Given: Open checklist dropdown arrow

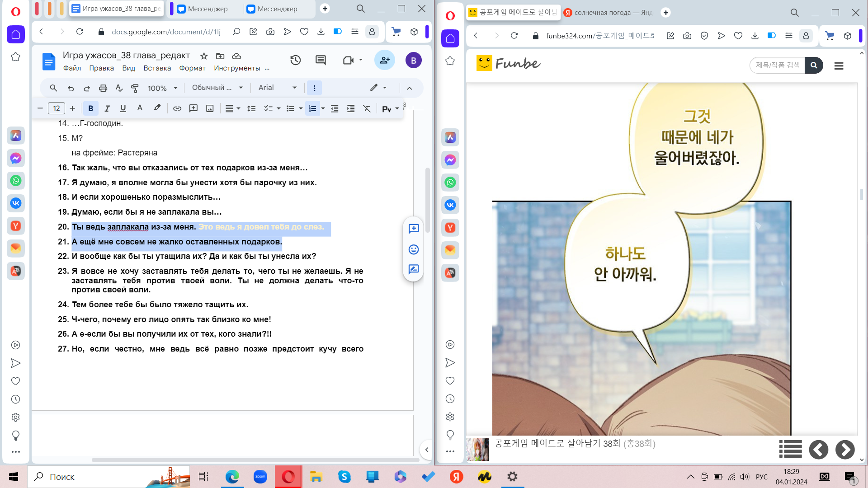Looking at the screenshot, I should pyautogui.click(x=278, y=108).
